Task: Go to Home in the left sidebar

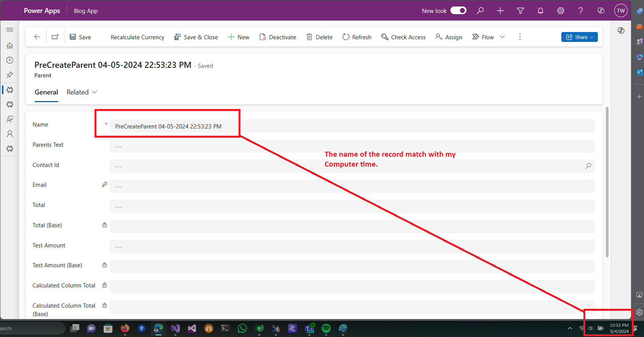Action: tap(10, 45)
